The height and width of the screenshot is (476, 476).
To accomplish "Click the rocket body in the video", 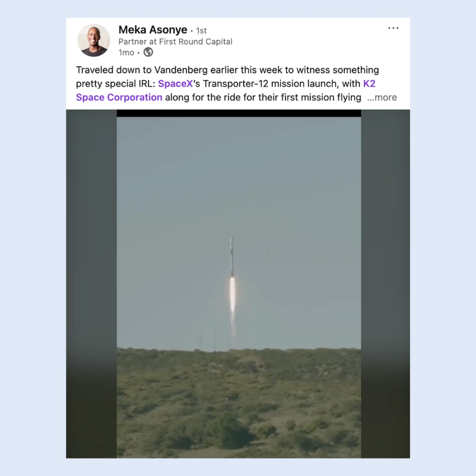I will (x=231, y=258).
